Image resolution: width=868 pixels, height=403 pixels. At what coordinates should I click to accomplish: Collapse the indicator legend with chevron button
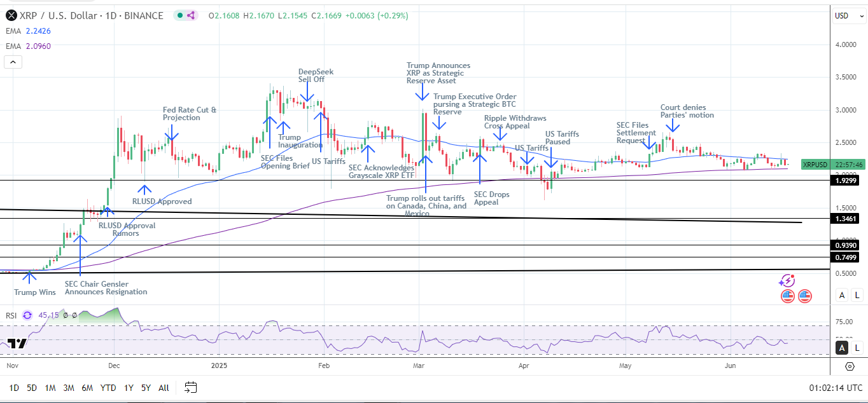(x=13, y=62)
